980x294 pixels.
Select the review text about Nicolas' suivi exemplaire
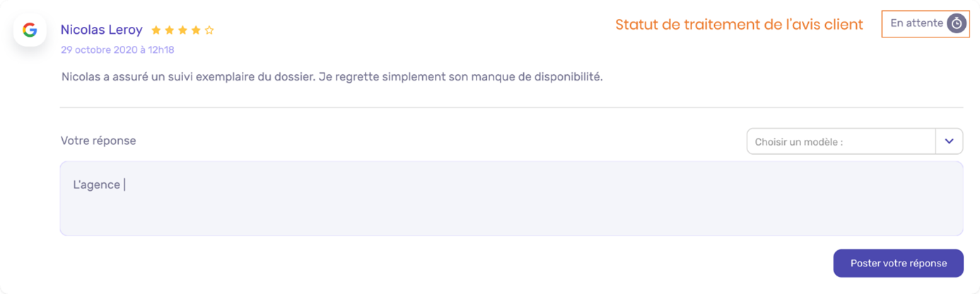pos(332,77)
